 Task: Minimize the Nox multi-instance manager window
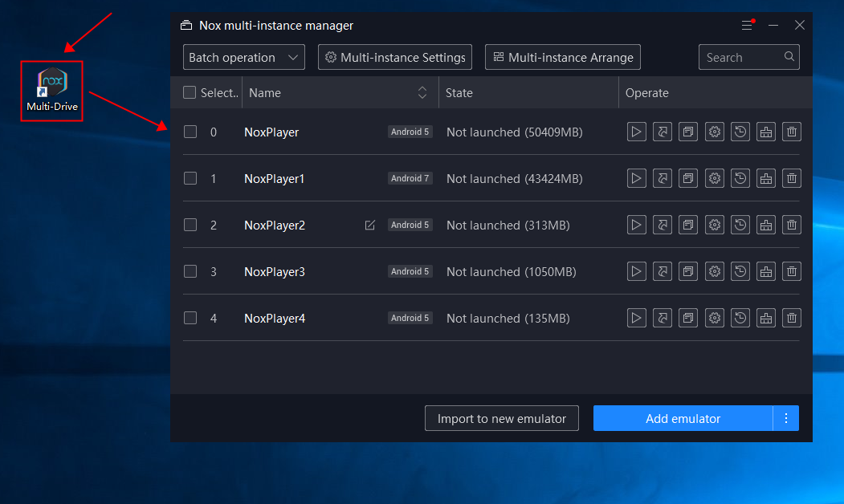(x=773, y=26)
